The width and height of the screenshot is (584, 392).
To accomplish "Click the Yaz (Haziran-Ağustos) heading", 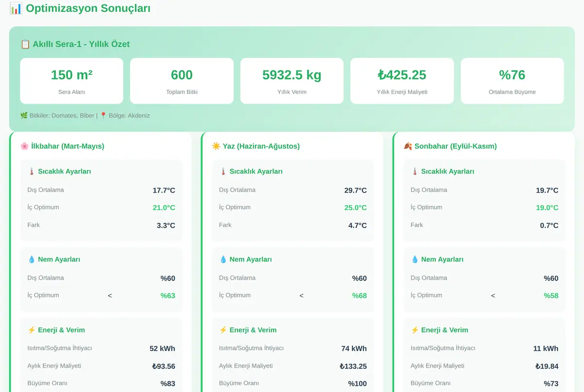I will 261,146.
